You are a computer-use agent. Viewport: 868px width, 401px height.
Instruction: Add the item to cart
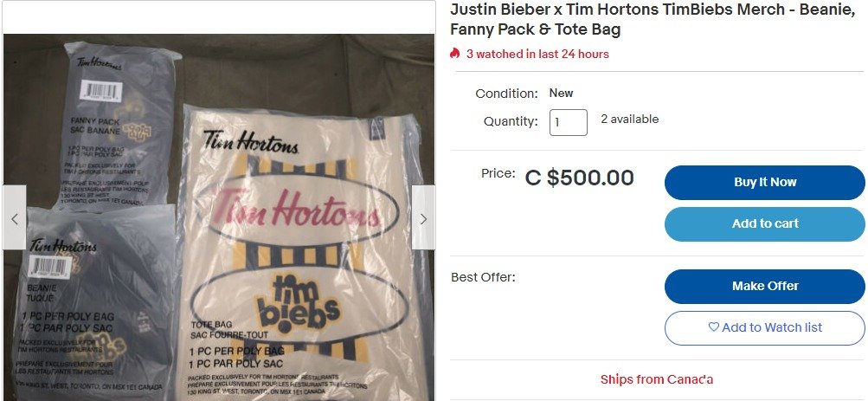click(764, 223)
